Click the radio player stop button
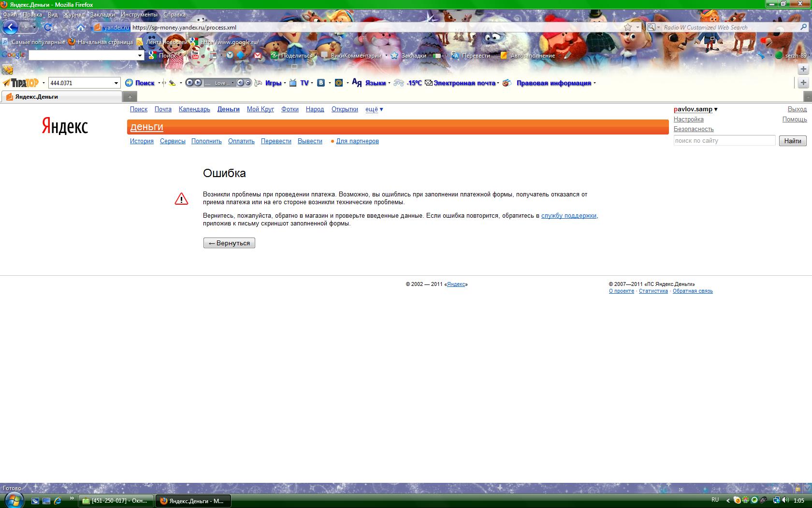 189,83
